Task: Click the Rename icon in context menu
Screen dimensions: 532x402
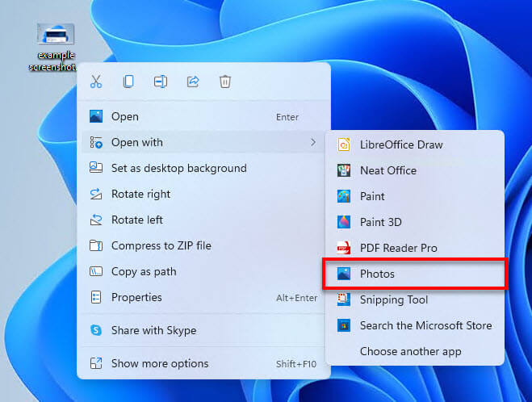Action: click(x=161, y=82)
